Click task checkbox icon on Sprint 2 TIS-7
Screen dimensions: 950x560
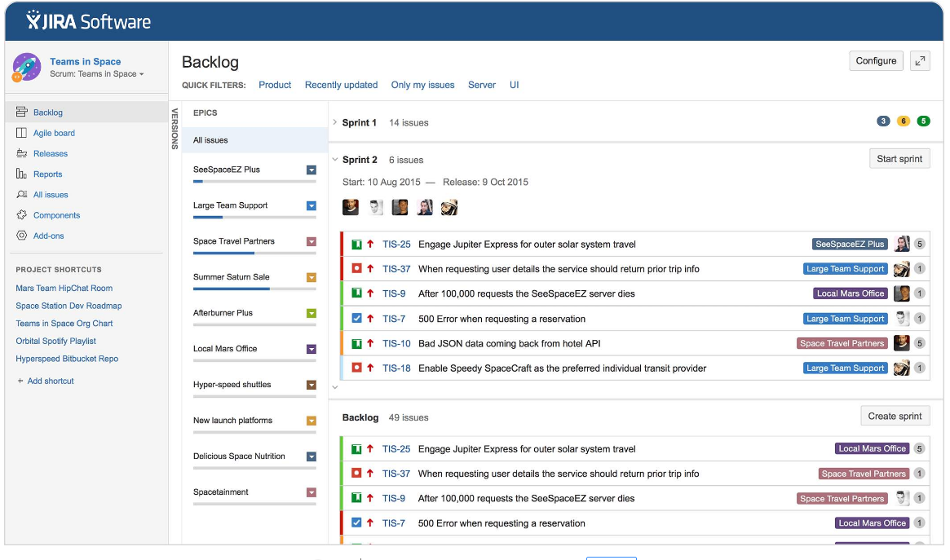357,318
